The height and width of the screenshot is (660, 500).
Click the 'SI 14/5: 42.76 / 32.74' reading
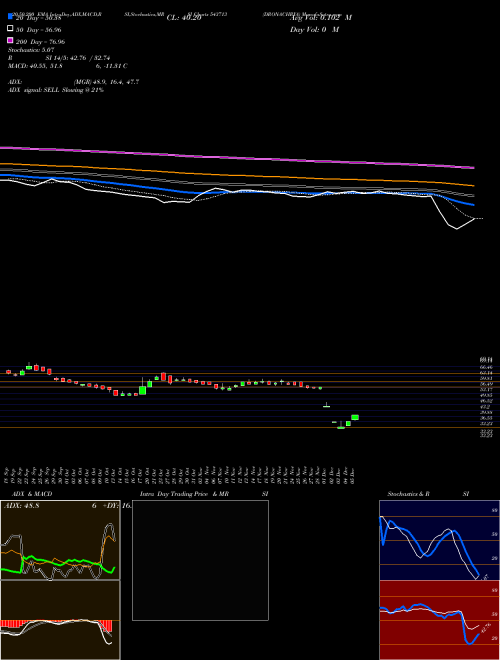click(77, 58)
